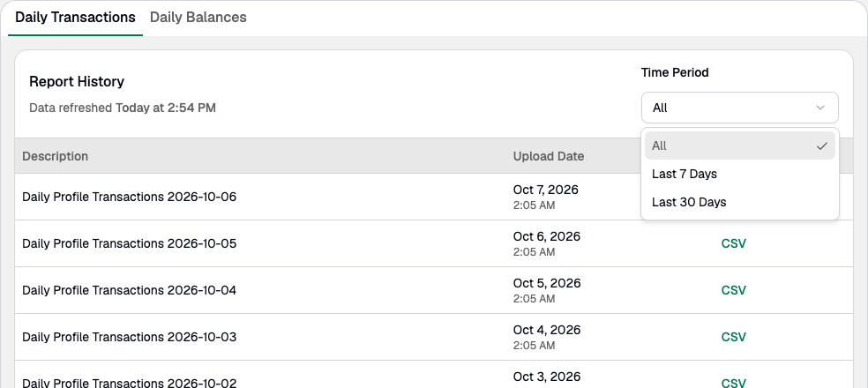
Task: Download CSV for 2026-10-02 transactions
Action: 734,383
